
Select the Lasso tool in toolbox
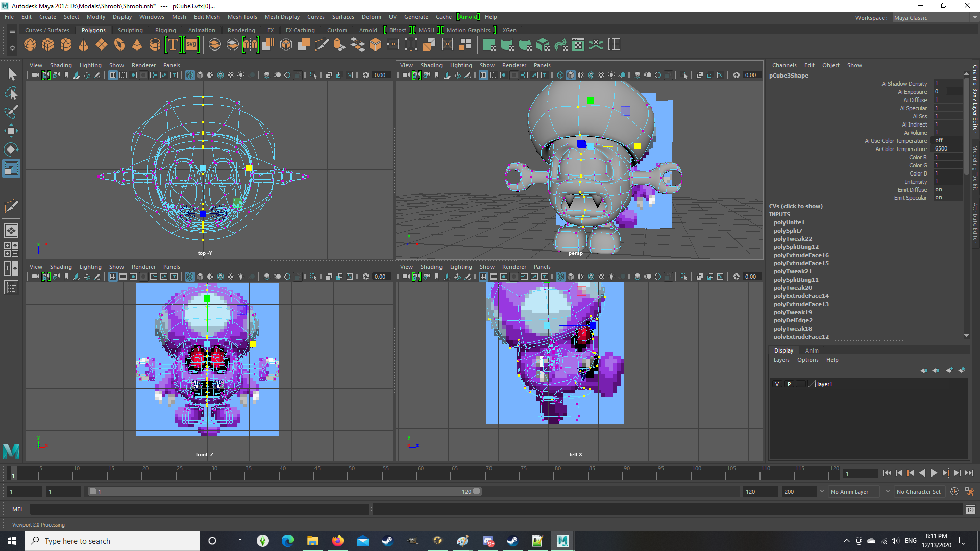click(x=11, y=93)
